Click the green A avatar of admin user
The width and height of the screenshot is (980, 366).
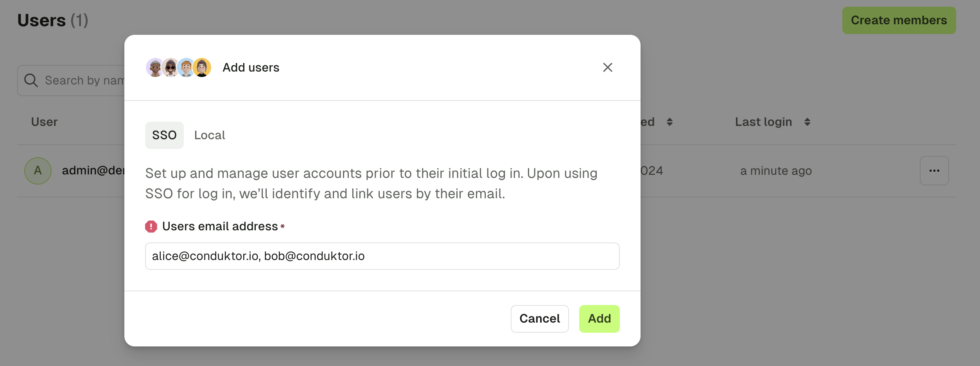38,171
